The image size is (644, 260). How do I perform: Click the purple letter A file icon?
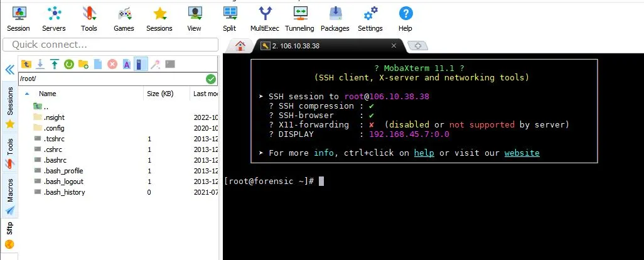[127, 64]
